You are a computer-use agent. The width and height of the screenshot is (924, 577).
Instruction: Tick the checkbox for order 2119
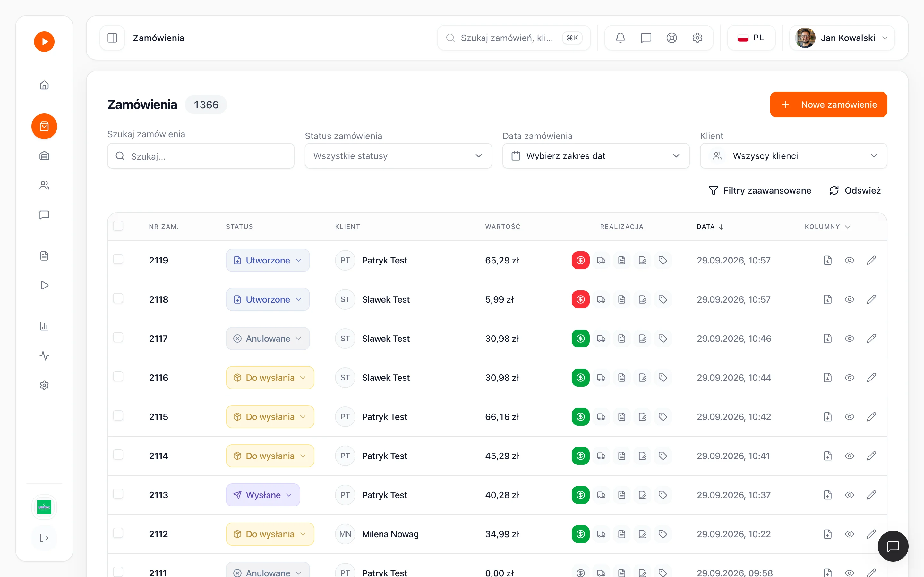[x=118, y=260]
